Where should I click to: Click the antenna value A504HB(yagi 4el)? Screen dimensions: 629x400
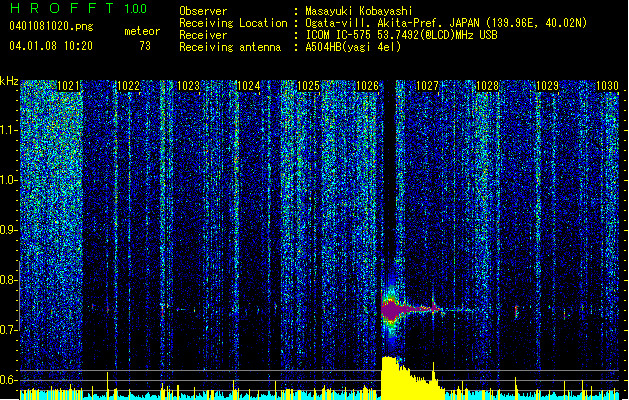tap(353, 47)
